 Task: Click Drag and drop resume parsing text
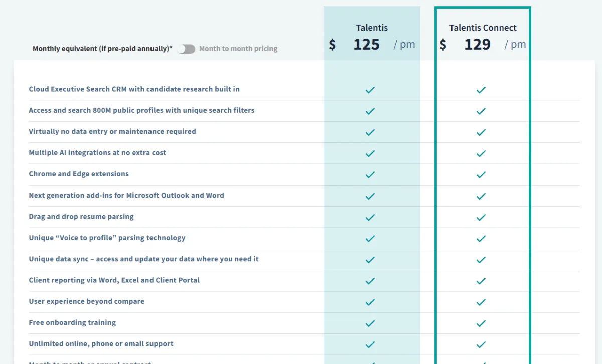(81, 217)
